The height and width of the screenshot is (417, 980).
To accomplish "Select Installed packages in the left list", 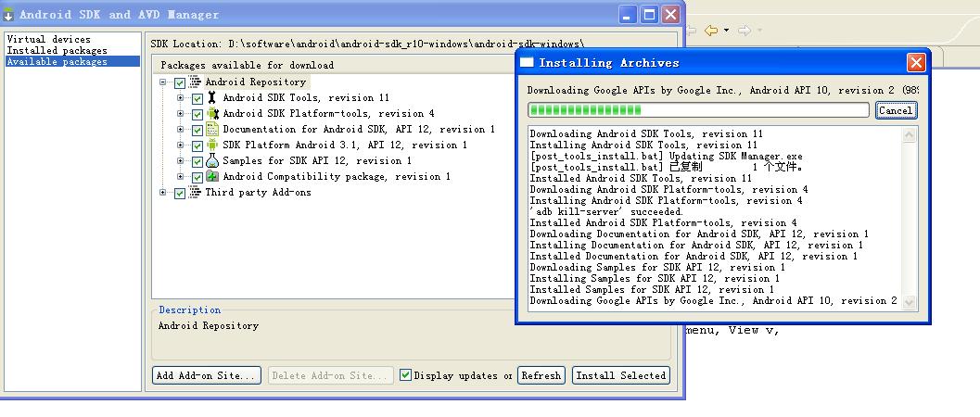I will [57, 51].
